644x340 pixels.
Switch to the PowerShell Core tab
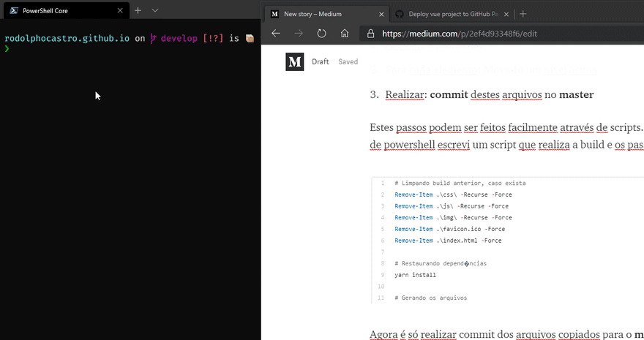point(66,11)
